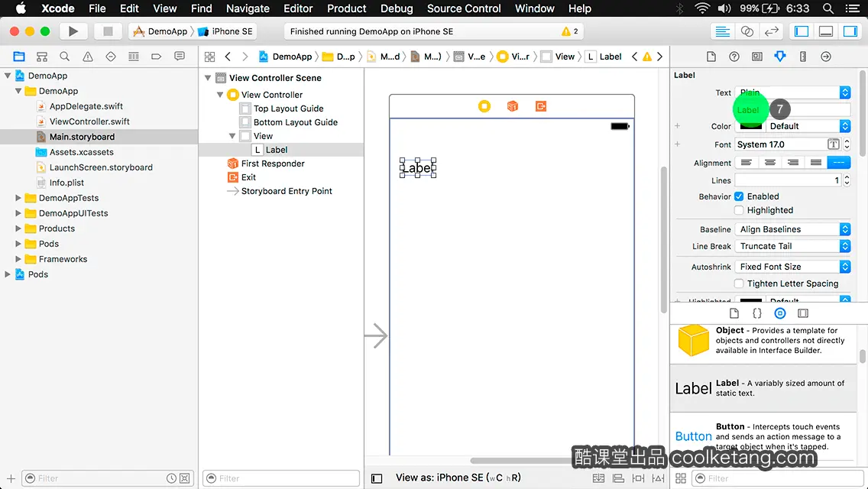Select Storyboard Entry Point in outline

coord(287,191)
